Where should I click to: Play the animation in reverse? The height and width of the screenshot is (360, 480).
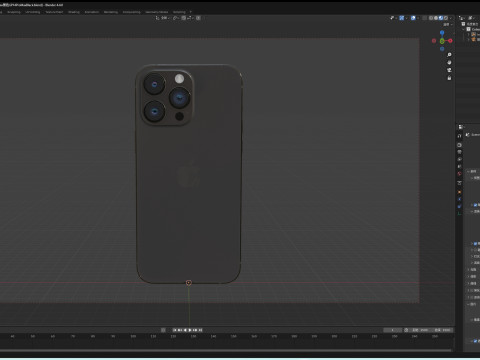185,330
